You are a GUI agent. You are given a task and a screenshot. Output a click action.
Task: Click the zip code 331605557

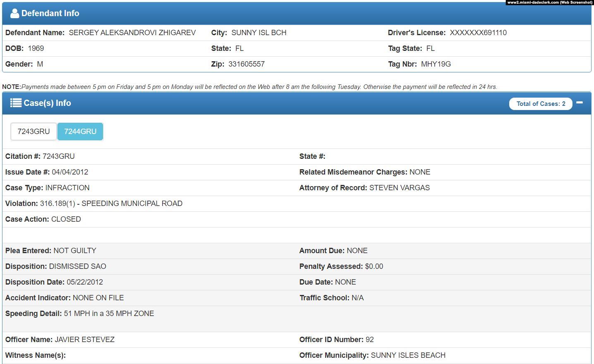click(246, 64)
